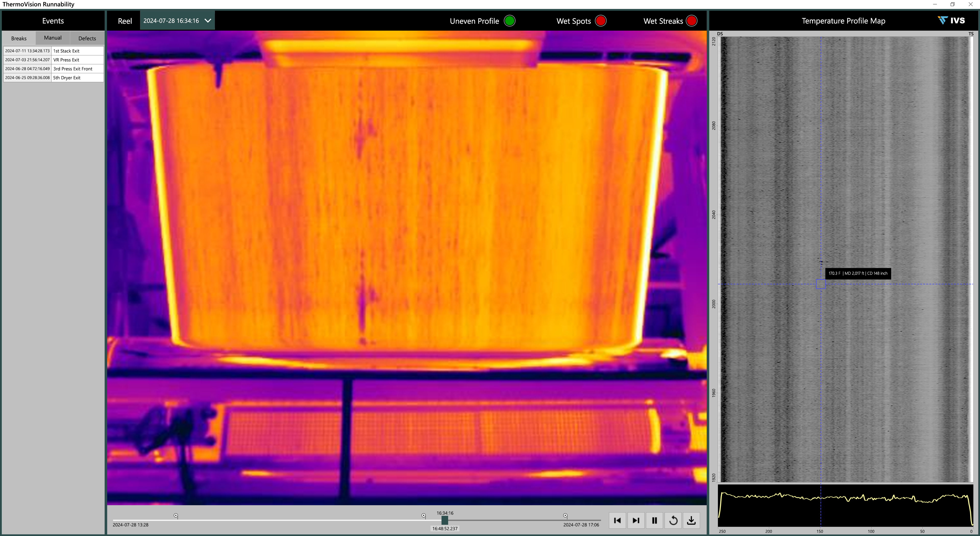The height and width of the screenshot is (536, 980).
Task: Click the 2024-06-25 09:28:36.008 timestamp
Action: [x=27, y=78]
